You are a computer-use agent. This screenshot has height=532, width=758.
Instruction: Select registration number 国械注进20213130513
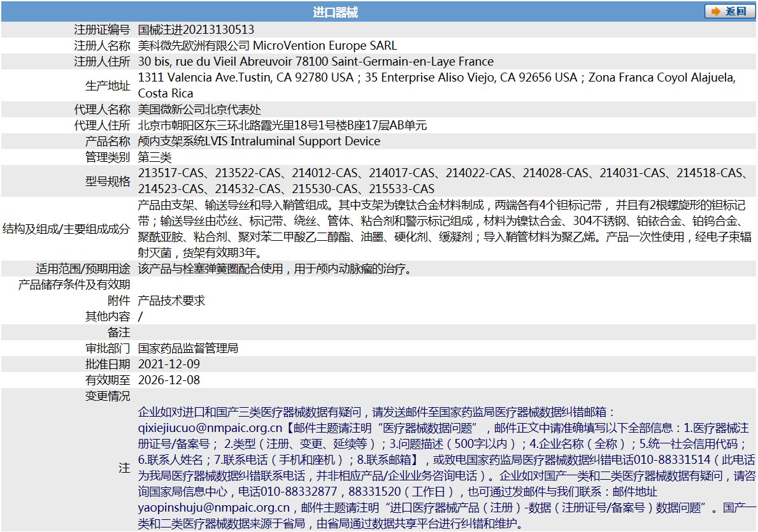pyautogui.click(x=196, y=29)
